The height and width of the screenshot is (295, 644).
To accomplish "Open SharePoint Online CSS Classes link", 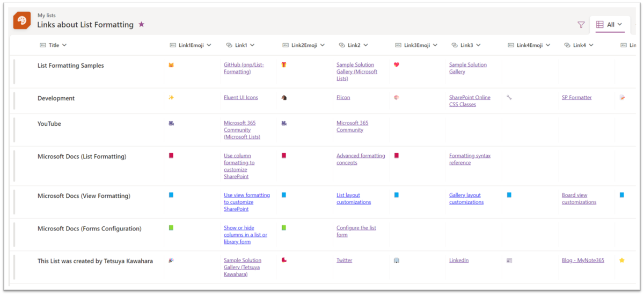I will click(x=470, y=101).
